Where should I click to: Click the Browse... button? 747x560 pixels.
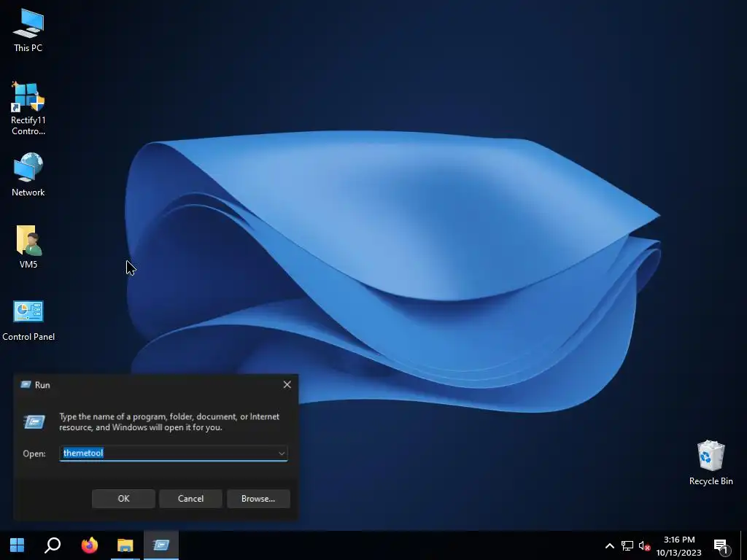tap(258, 499)
